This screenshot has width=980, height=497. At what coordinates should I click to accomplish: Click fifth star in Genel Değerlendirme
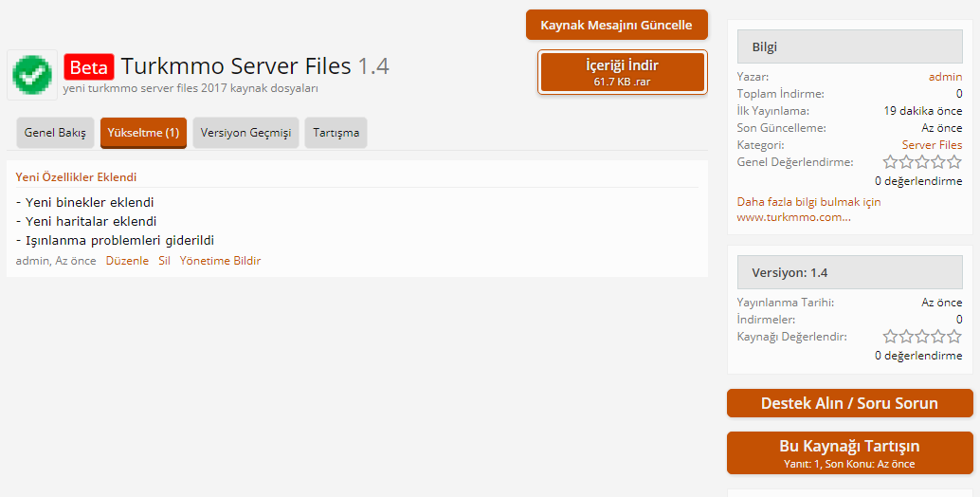[954, 162]
